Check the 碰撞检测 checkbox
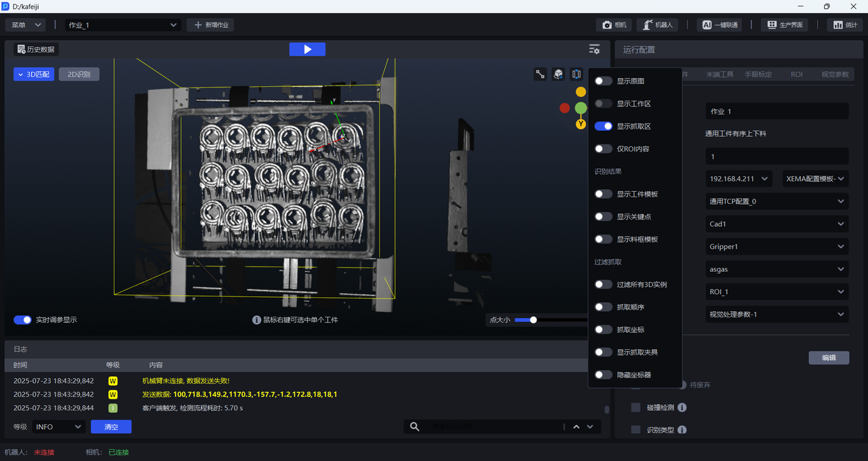 635,407
